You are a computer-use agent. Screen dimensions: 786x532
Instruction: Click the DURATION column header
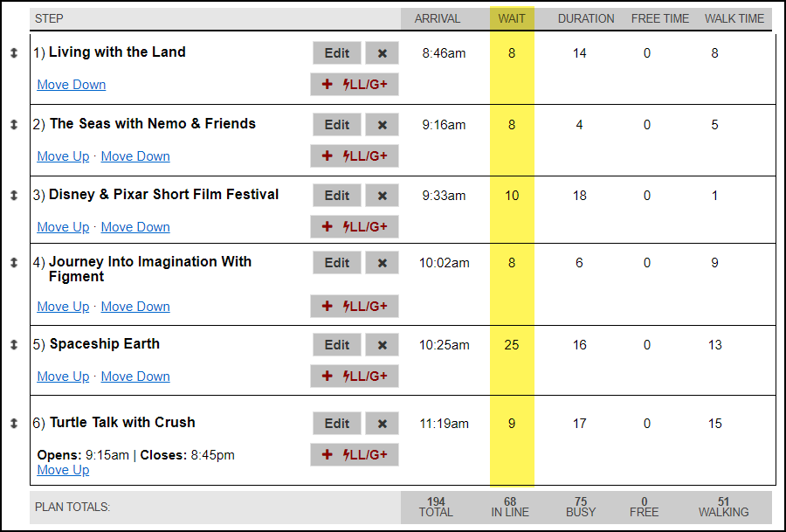586,18
